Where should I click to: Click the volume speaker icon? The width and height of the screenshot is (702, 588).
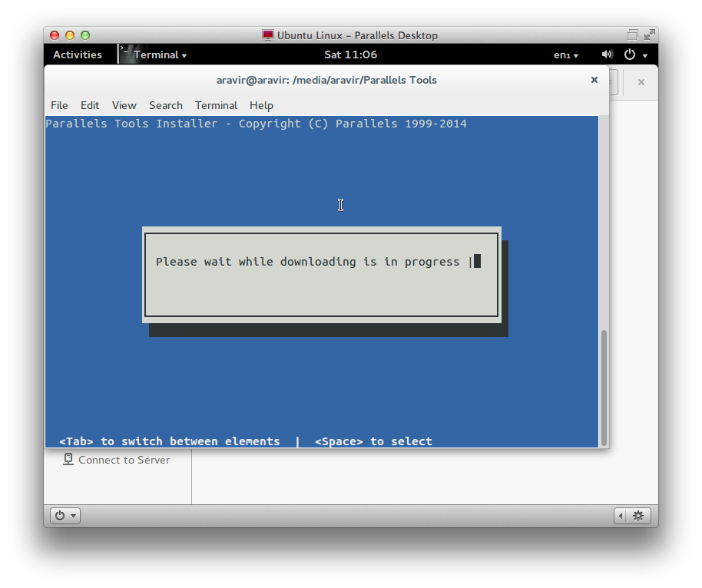607,55
